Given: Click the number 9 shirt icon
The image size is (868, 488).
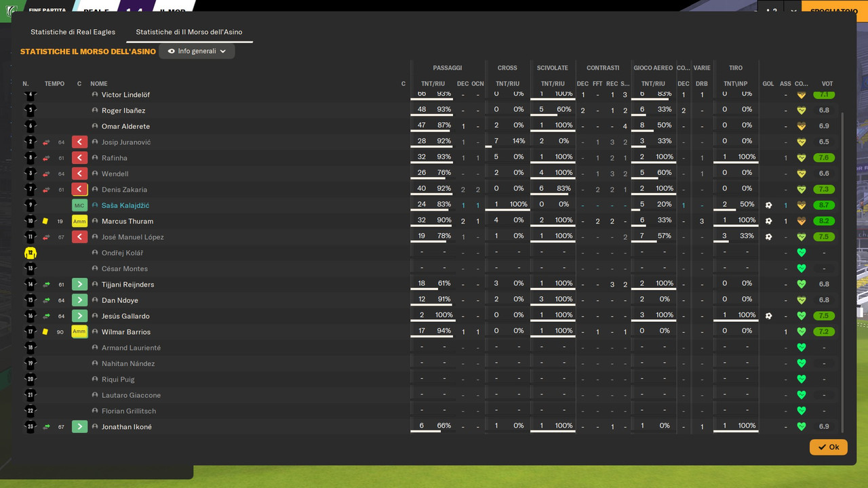Looking at the screenshot, I should [x=30, y=205].
